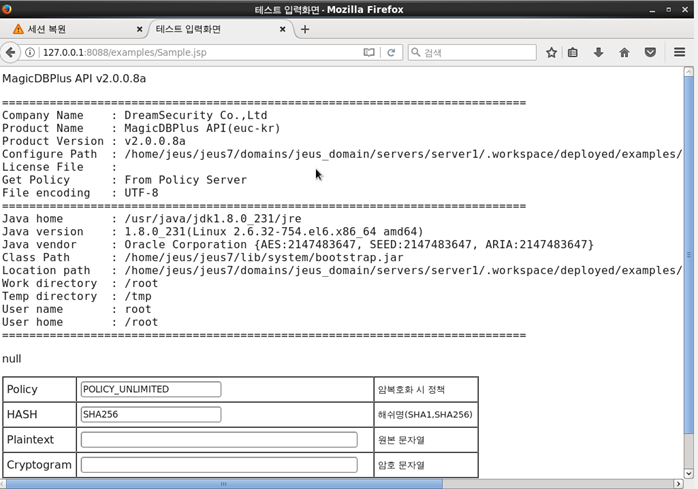Image resolution: width=698 pixels, height=489 pixels.
Task: Click the MagicDBPlus API v2.0.0.8a heading
Action: (74, 78)
